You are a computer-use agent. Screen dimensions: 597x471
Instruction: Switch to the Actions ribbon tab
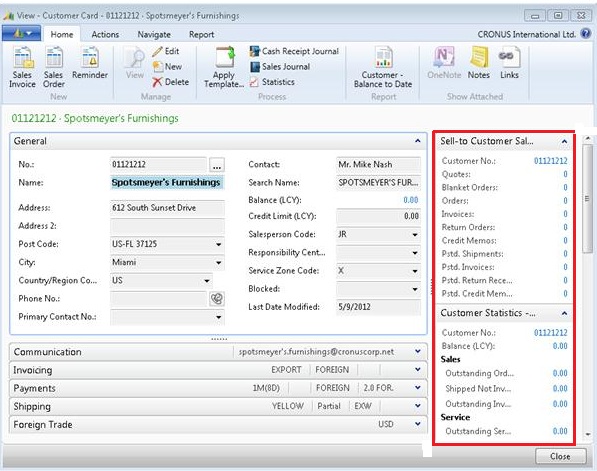[105, 35]
